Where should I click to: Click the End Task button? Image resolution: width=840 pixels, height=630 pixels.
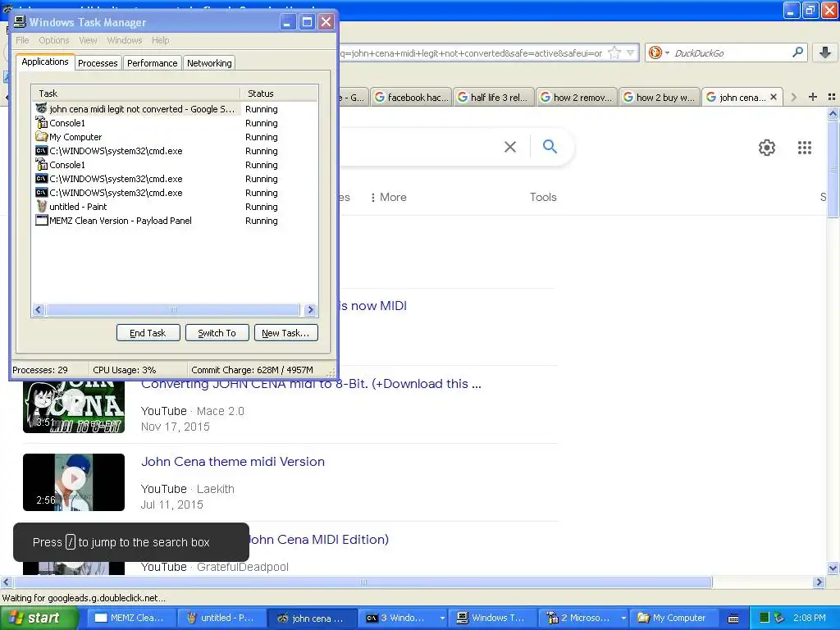point(148,333)
